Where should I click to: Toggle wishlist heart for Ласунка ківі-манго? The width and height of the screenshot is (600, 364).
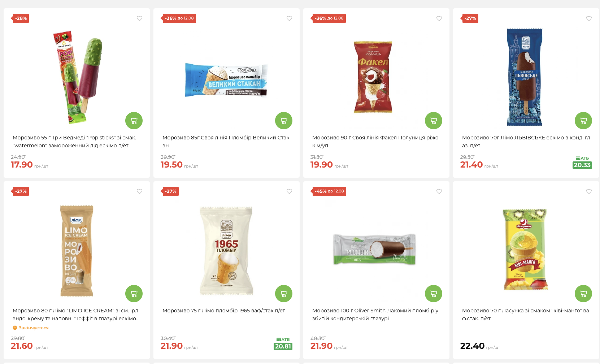[x=589, y=191]
